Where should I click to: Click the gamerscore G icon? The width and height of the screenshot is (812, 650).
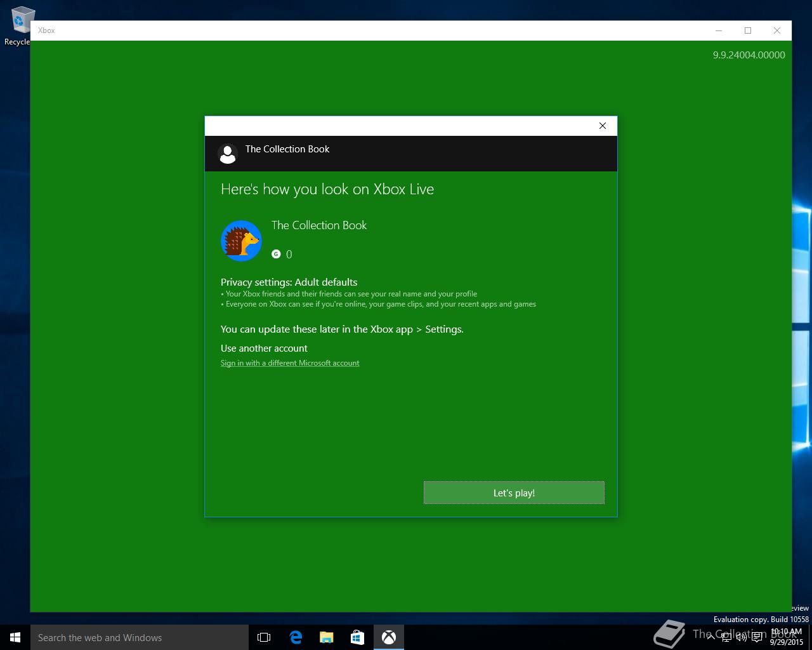(x=276, y=254)
